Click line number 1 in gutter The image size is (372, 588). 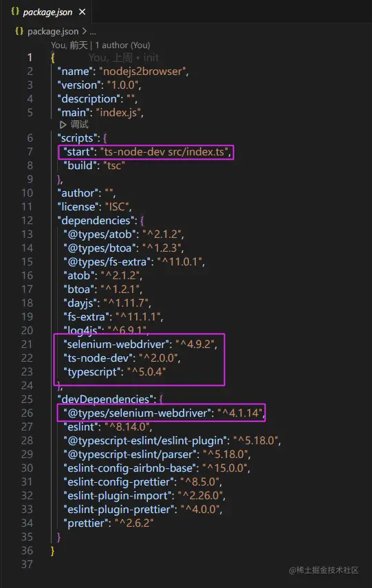pyautogui.click(x=30, y=57)
